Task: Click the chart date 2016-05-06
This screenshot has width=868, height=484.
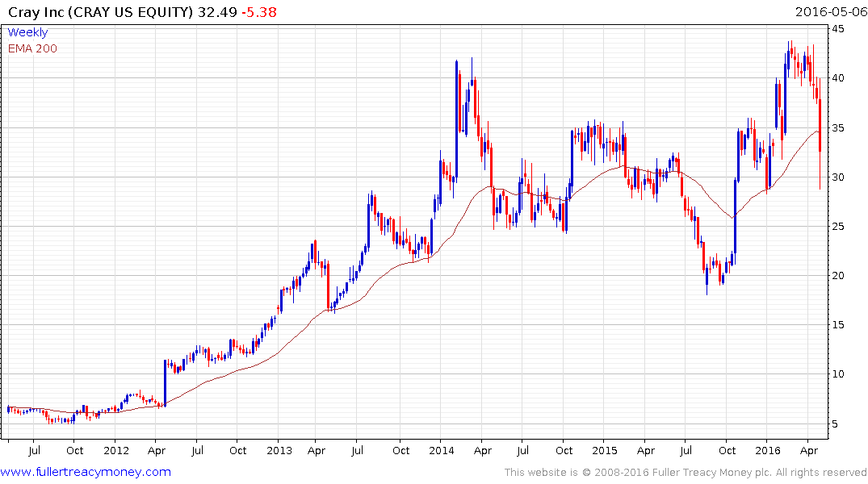Action: pyautogui.click(x=830, y=11)
